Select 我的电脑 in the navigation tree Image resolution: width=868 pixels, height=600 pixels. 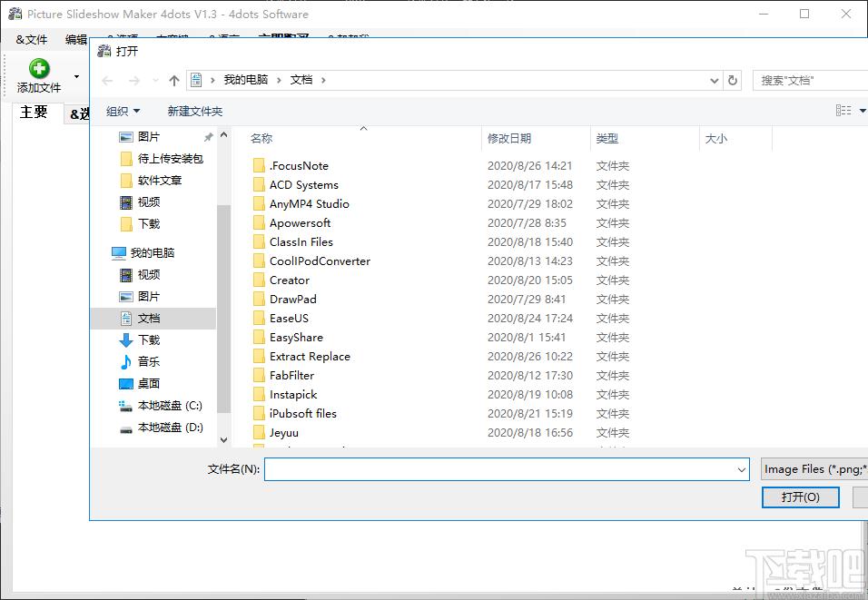tap(153, 253)
